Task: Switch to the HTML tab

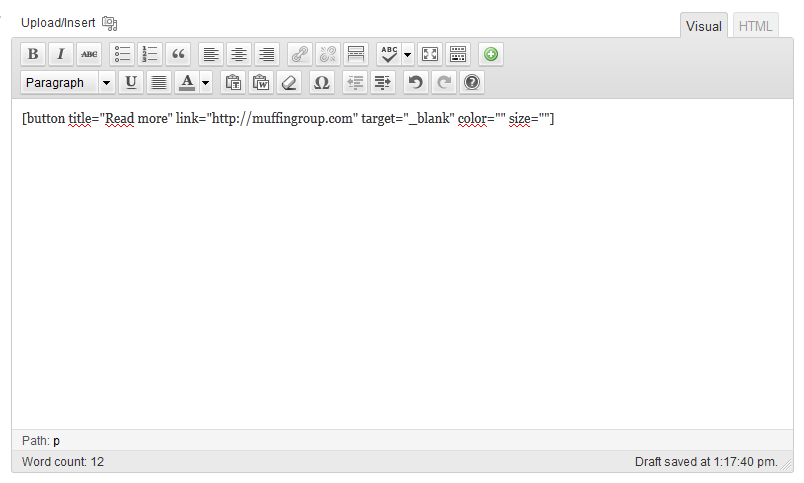Action: pos(755,27)
